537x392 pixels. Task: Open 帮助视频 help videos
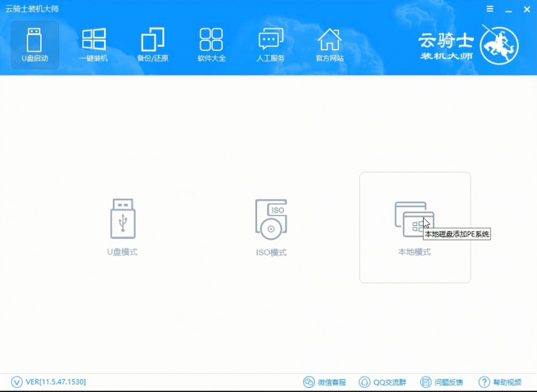tap(500, 382)
